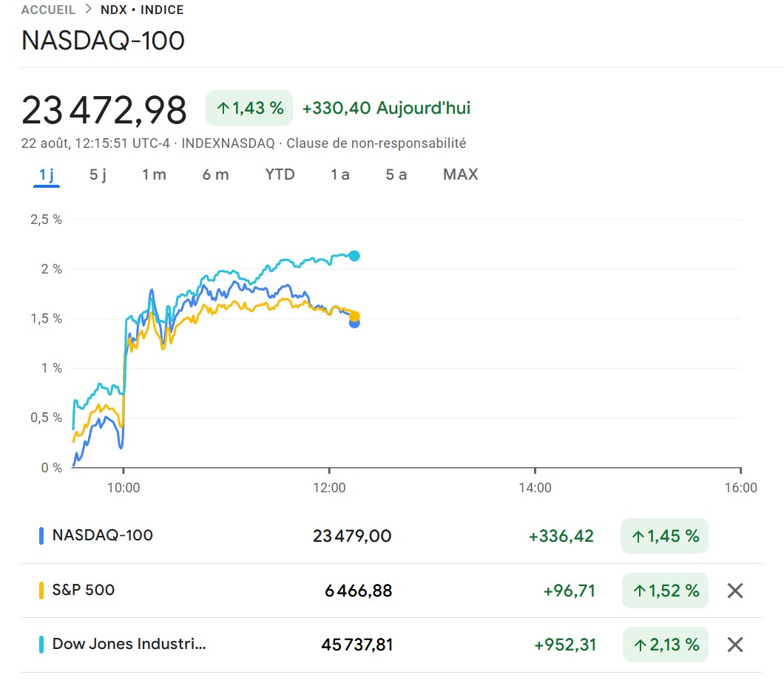The image size is (784, 683).
Task: Switch to the 5 a time range
Action: 396,174
